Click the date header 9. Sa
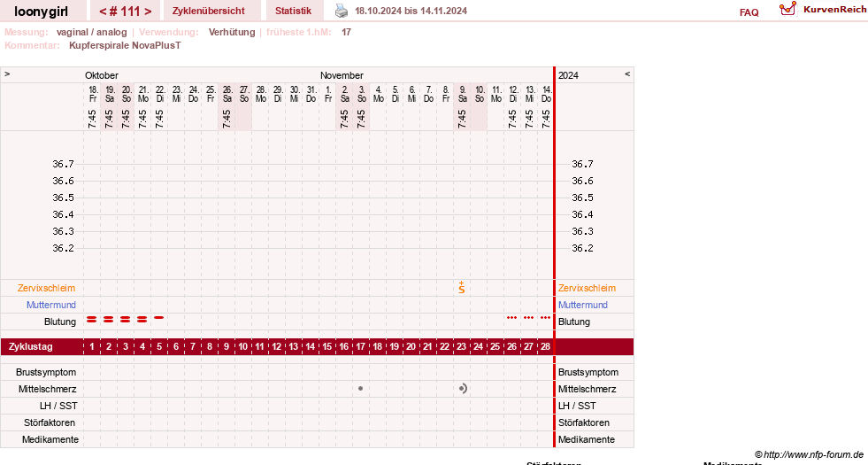The image size is (868, 465). tap(462, 94)
